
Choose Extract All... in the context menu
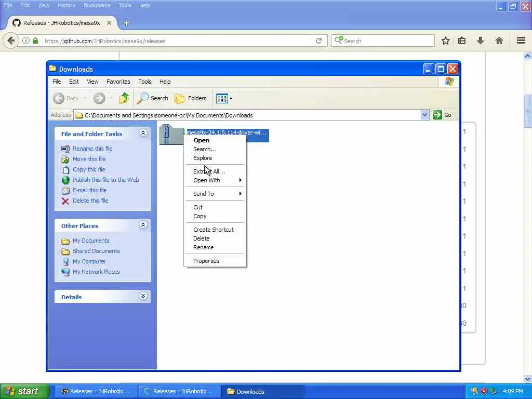(x=215, y=171)
